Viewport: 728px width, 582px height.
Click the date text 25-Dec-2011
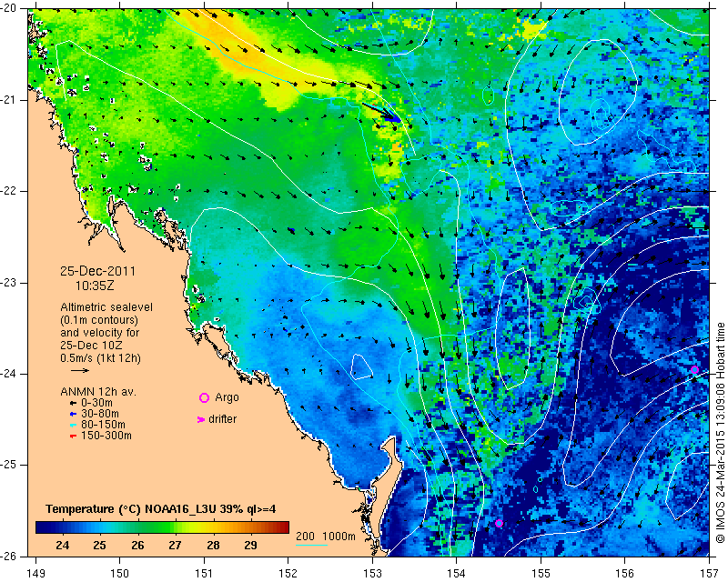[97, 271]
